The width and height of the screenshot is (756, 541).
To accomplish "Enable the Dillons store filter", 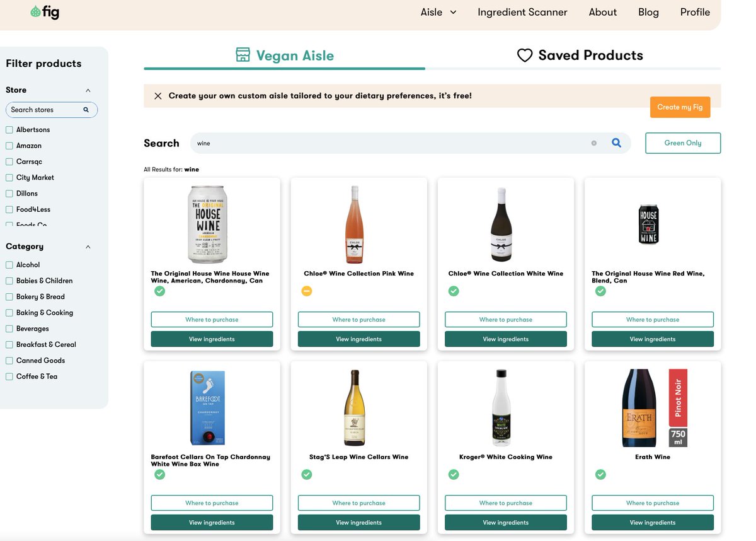I will click(x=9, y=194).
